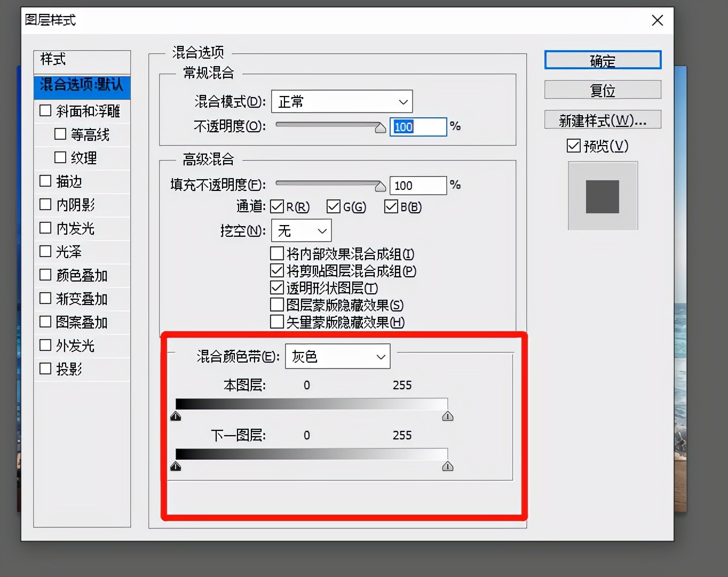Uncheck the R(R) channel checkbox
This screenshot has height=577, width=728.
(277, 206)
